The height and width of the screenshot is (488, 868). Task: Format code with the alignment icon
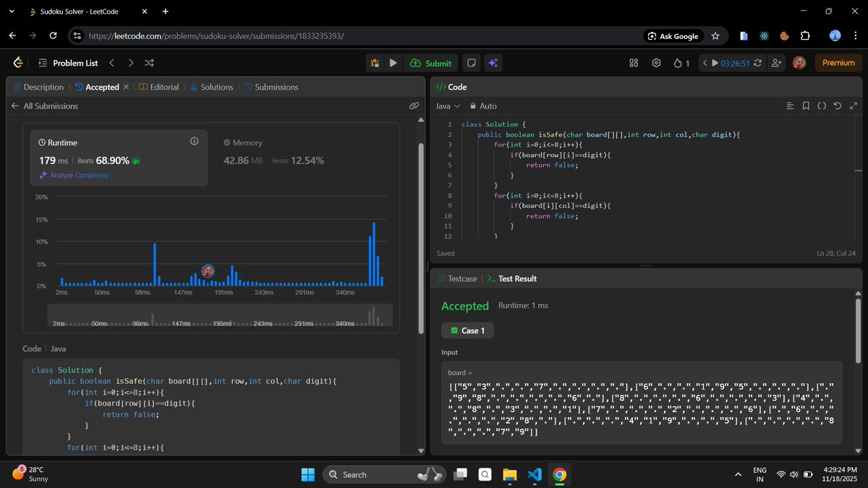790,106
